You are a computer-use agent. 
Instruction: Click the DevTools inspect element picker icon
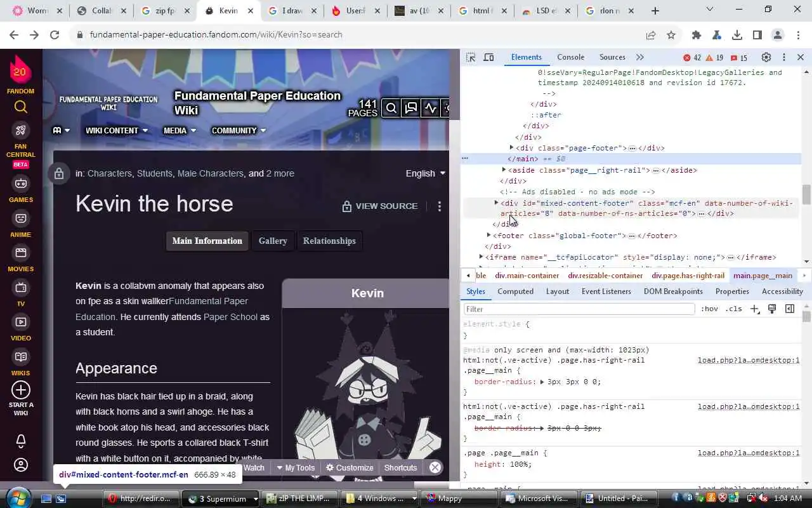click(x=471, y=57)
